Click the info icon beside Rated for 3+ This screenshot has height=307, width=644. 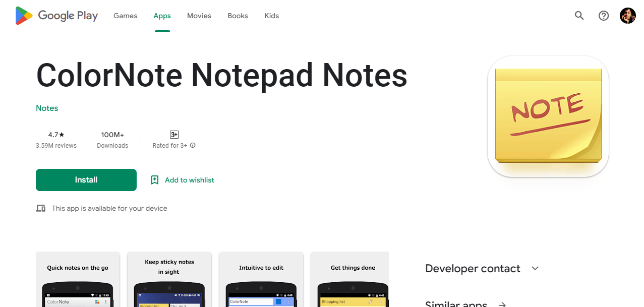pos(193,145)
